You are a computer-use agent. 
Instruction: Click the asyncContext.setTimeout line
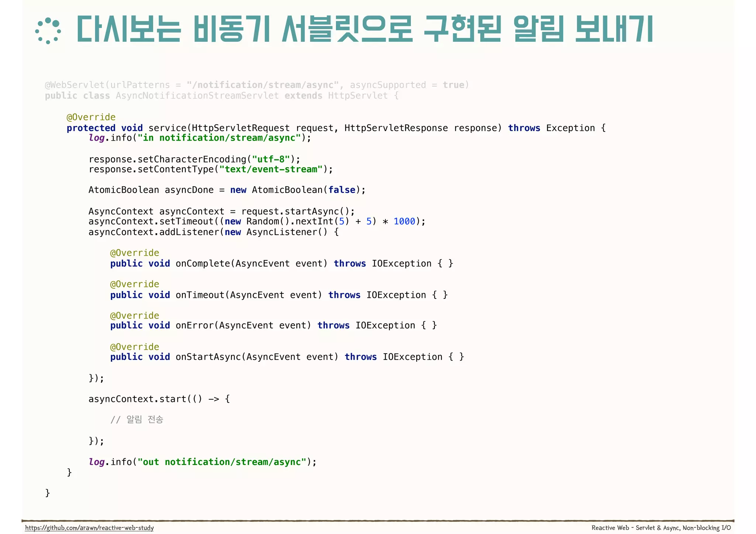click(x=257, y=221)
